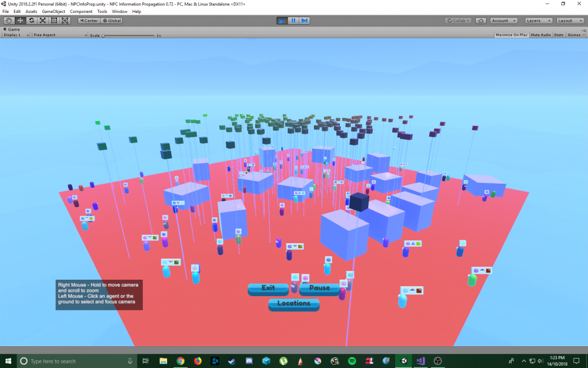Select the Rect Transform tool
Image resolution: width=588 pixels, height=368 pixels.
54,21
